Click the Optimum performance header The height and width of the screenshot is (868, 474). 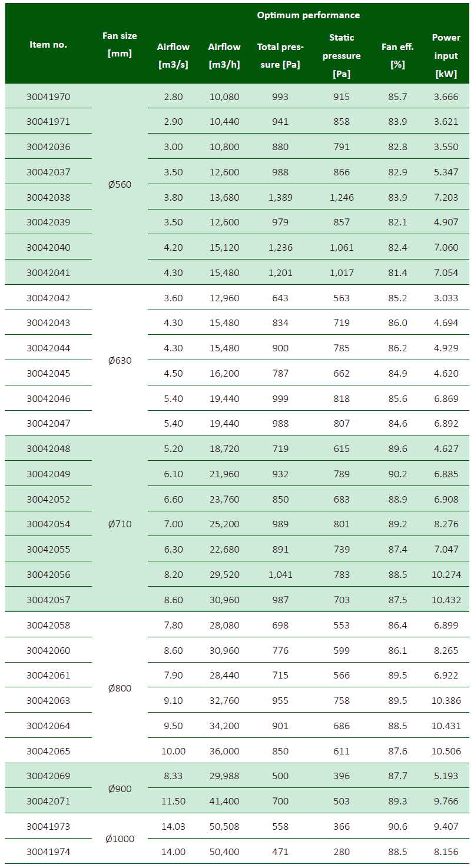coord(308,15)
